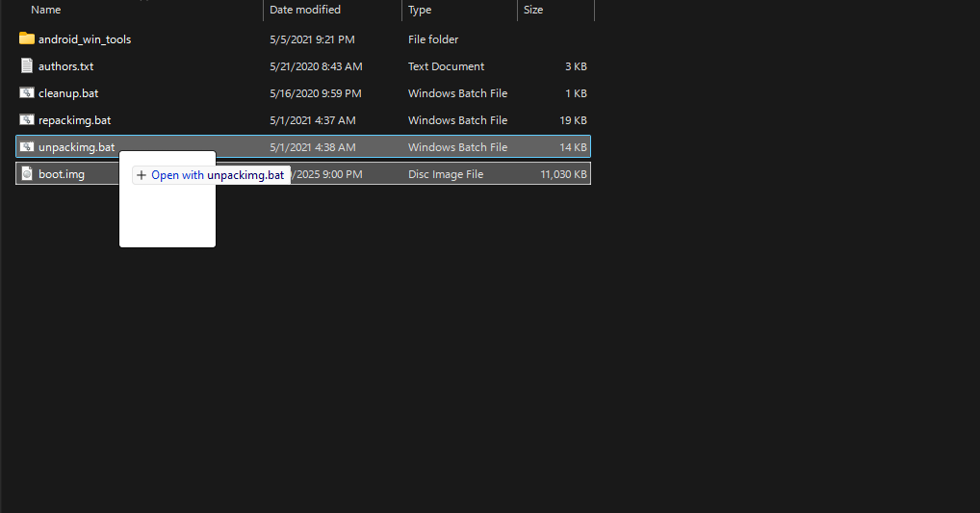Click the "Open with unpackimg.bat" tooltip
980x513 pixels.
click(211, 175)
